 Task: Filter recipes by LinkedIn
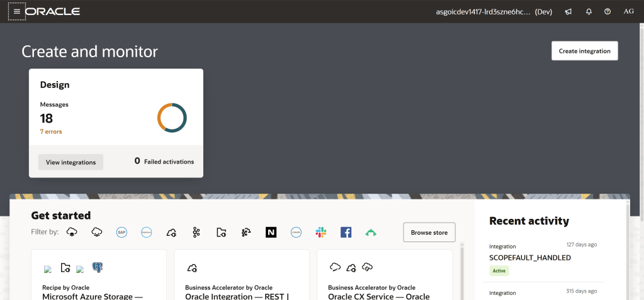click(x=296, y=232)
